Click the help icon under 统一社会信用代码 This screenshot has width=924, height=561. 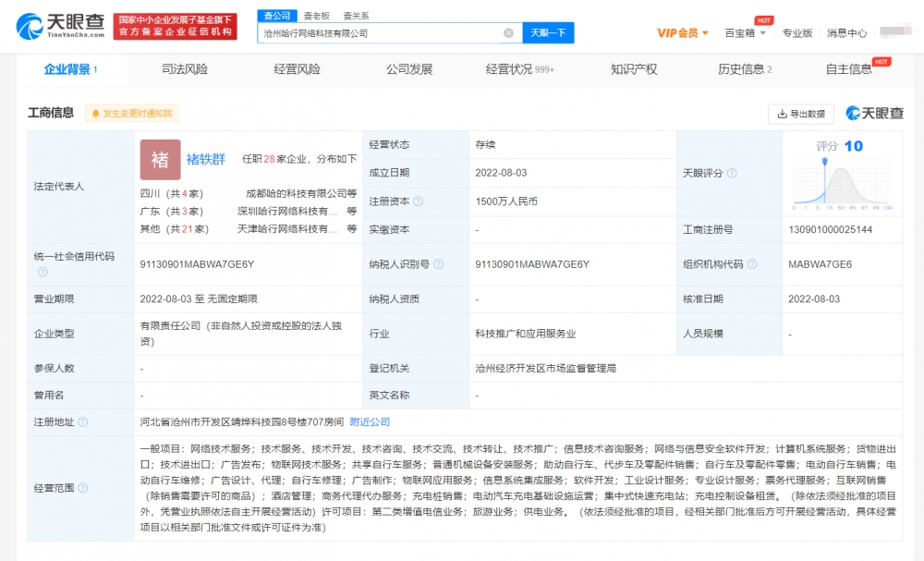pos(43,272)
